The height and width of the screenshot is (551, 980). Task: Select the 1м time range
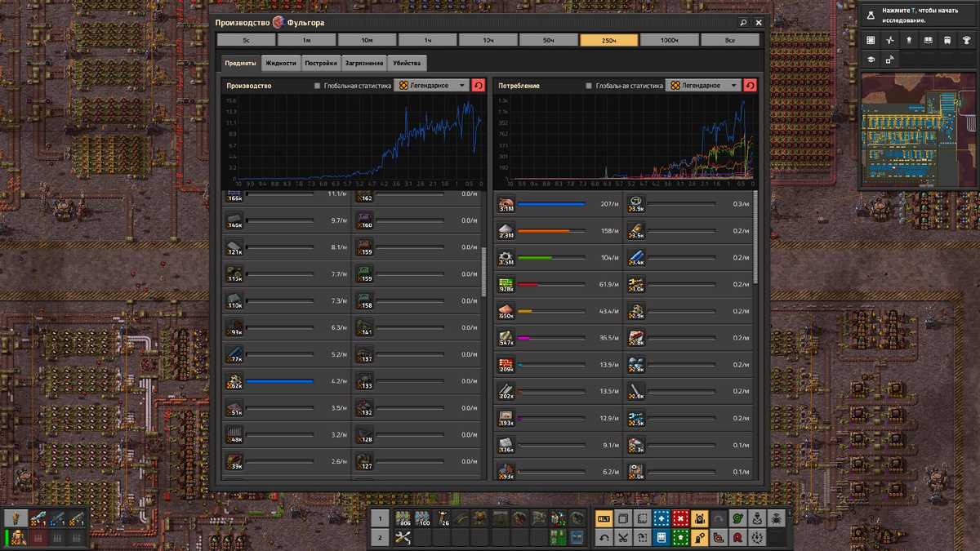coord(306,40)
